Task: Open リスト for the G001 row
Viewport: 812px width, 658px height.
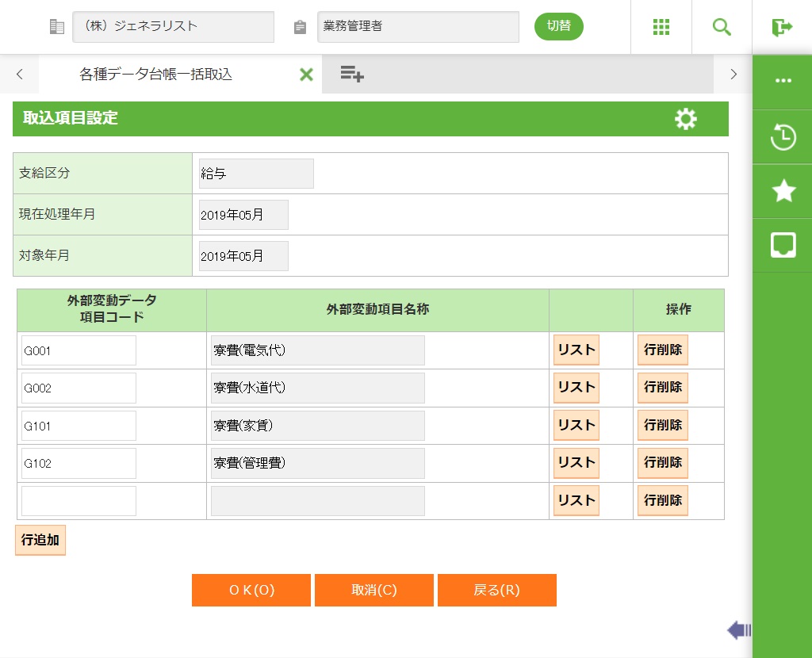Action: point(576,350)
